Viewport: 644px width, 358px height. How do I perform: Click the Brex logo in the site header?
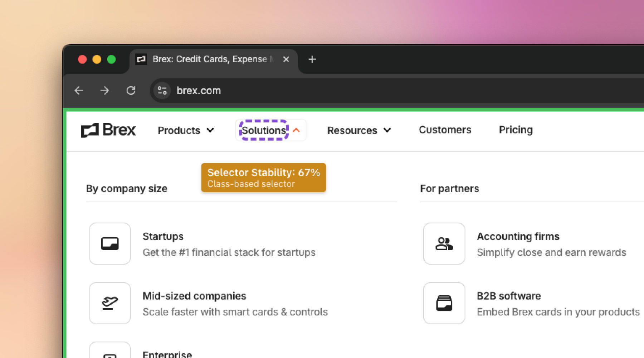(108, 130)
